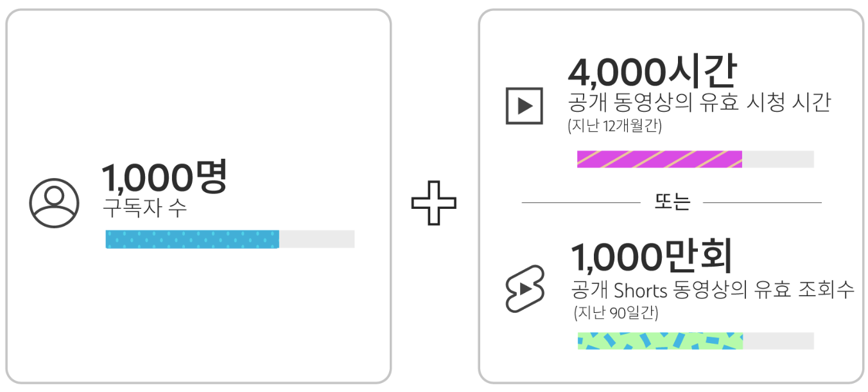This screenshot has height=392, width=868.
Task: Click gray unfilled end of Shorts bar
Action: pyautogui.click(x=778, y=341)
